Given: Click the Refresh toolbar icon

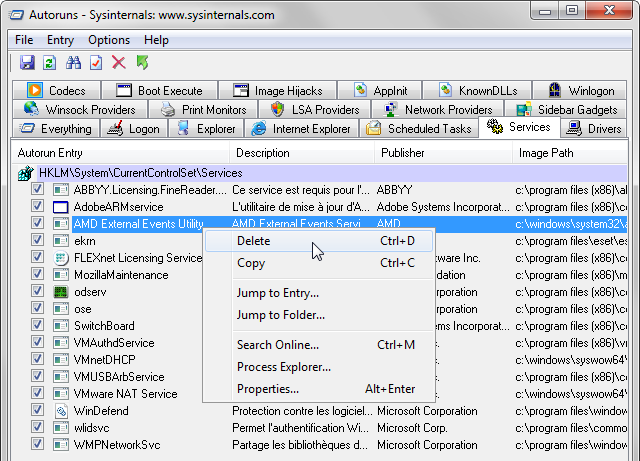Looking at the screenshot, I should pos(49,63).
